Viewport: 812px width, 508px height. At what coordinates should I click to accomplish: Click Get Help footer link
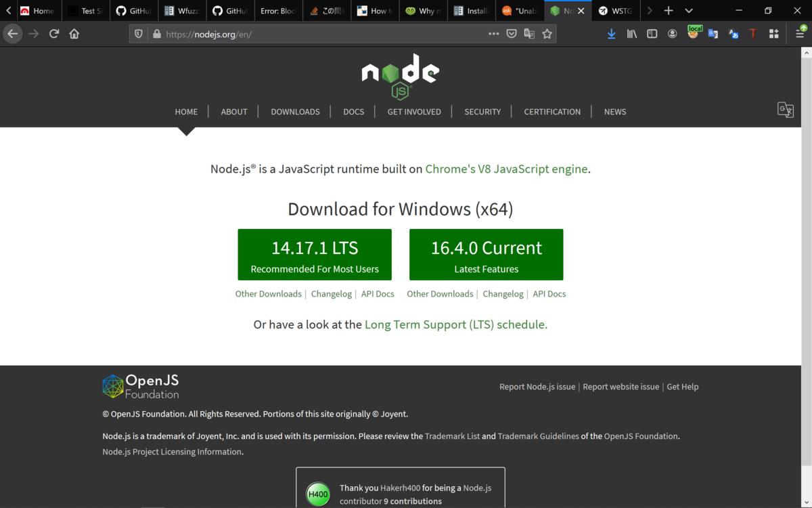coord(683,387)
